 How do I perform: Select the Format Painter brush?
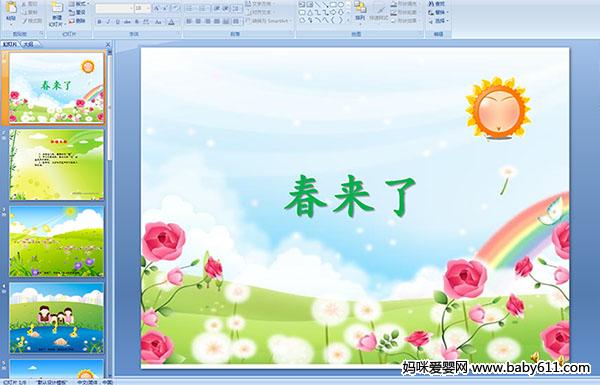[x=24, y=21]
